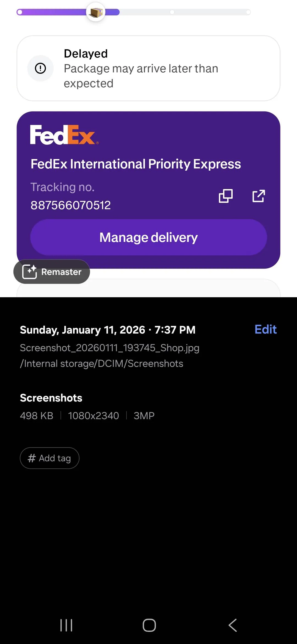Tap the Screenshots album label
This screenshot has height=644, width=297.
[51, 398]
